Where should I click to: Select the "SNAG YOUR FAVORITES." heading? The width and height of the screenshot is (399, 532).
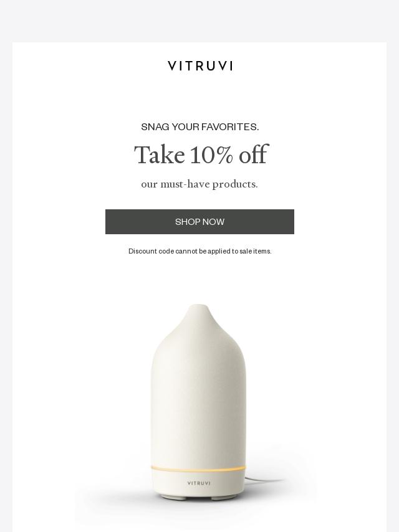click(x=200, y=126)
